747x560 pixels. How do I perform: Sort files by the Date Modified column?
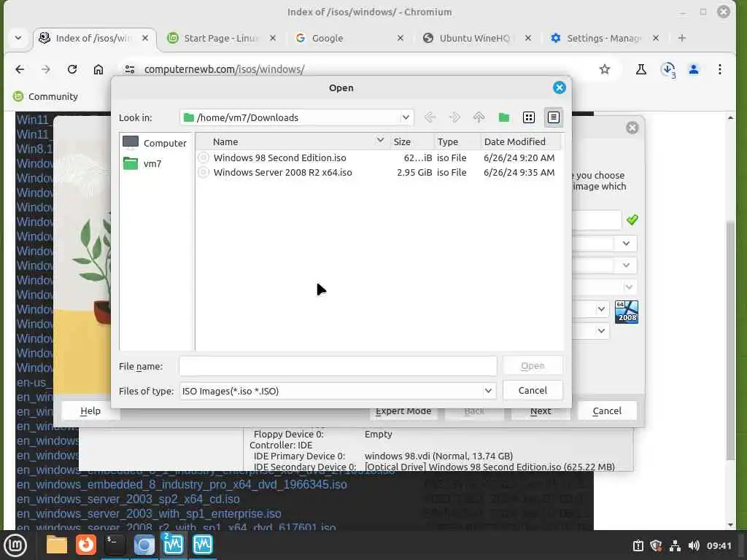[521, 141]
